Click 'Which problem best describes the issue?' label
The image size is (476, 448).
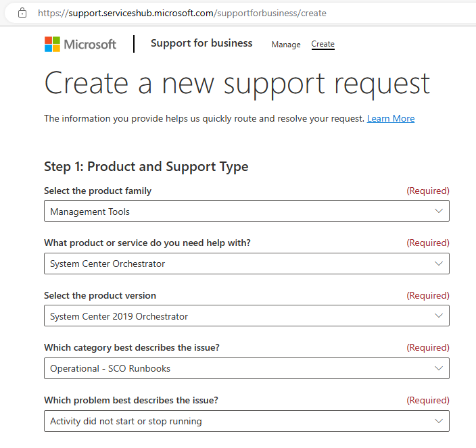pyautogui.click(x=131, y=401)
